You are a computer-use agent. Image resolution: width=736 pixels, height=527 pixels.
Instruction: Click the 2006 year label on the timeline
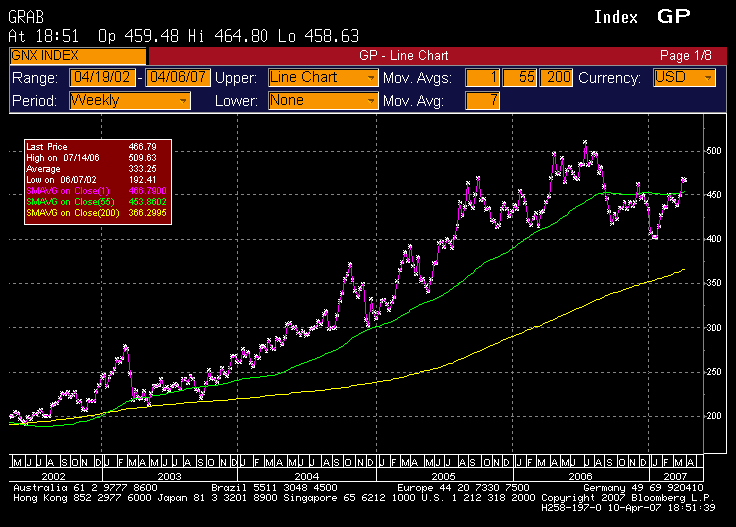[581, 476]
